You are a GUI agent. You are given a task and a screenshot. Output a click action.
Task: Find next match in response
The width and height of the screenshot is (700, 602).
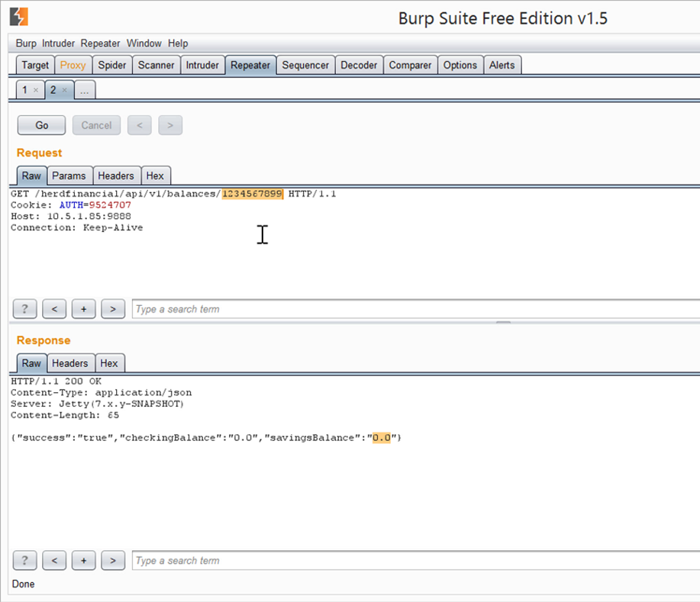[x=113, y=561]
